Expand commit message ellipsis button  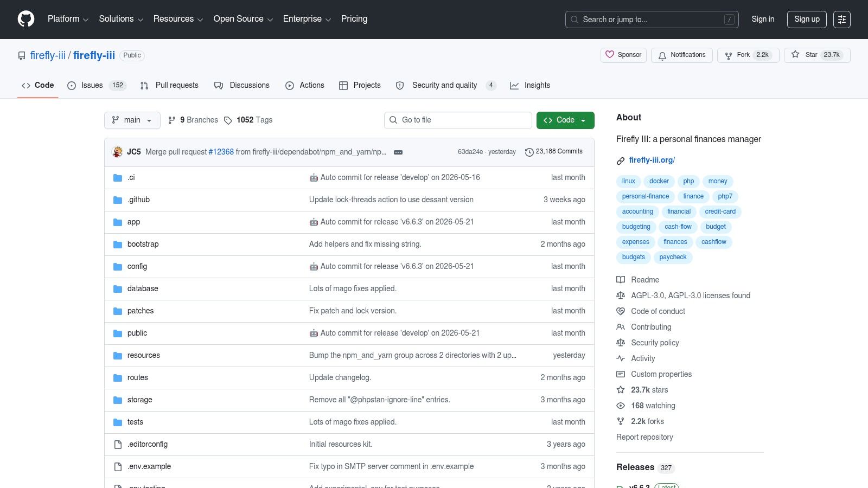point(398,152)
